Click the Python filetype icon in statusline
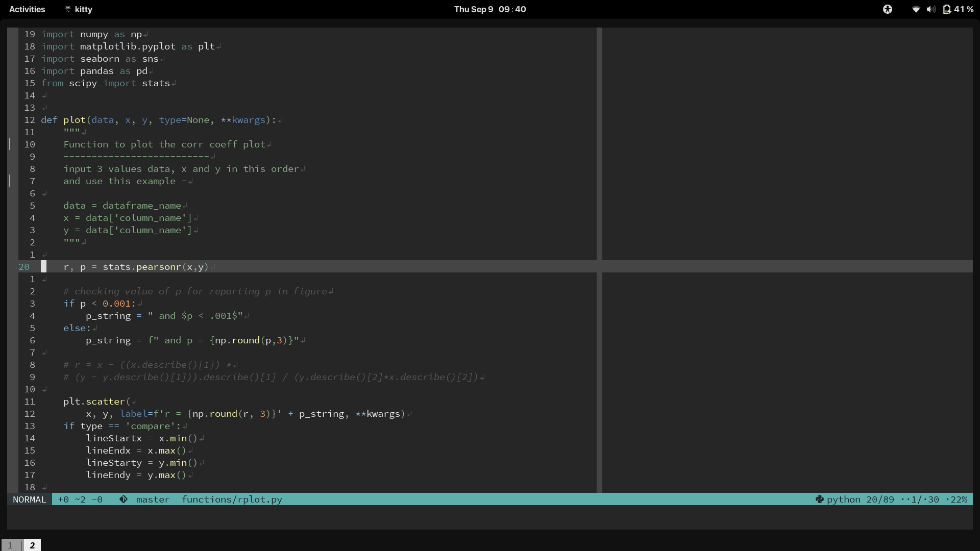Viewport: 980px width, 551px height. pyautogui.click(x=819, y=499)
